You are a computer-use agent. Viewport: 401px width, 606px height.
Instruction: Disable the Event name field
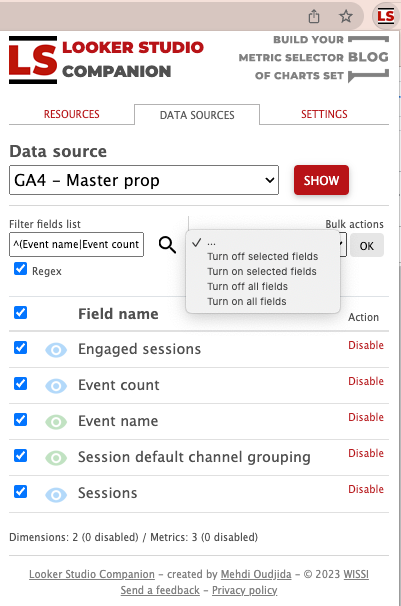(x=366, y=417)
